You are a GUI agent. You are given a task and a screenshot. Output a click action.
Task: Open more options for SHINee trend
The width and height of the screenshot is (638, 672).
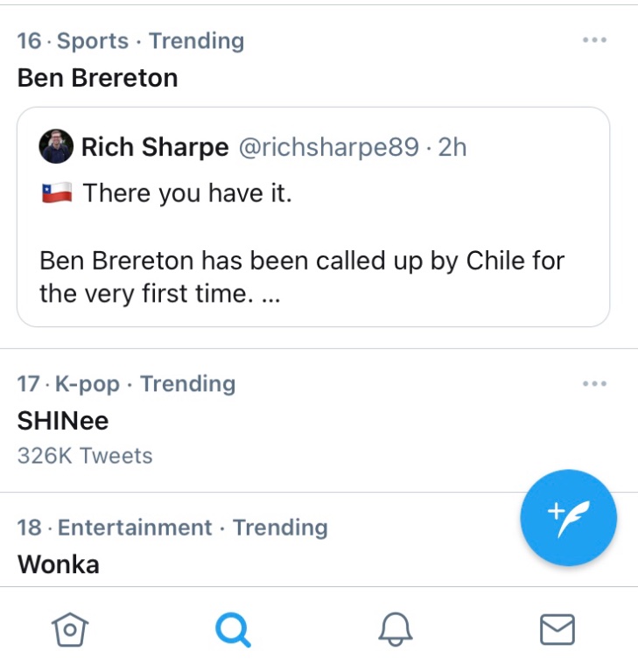(x=594, y=384)
